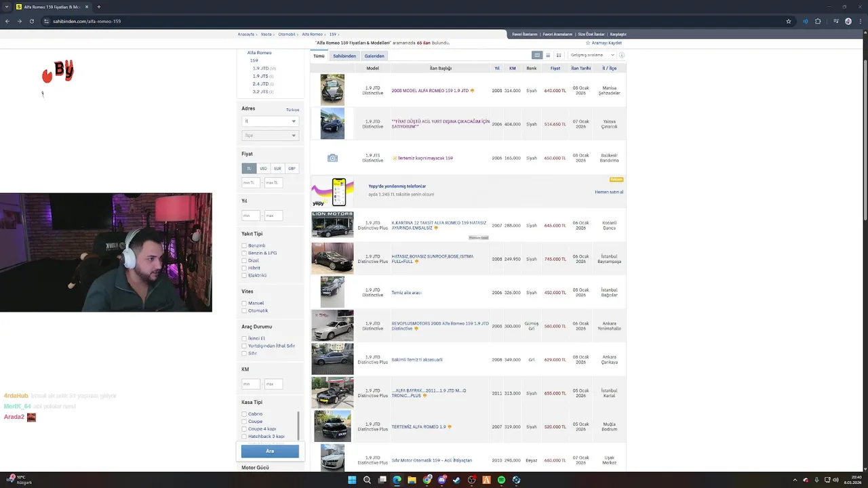
Task: Check the Manuel transmission option
Action: point(244,303)
